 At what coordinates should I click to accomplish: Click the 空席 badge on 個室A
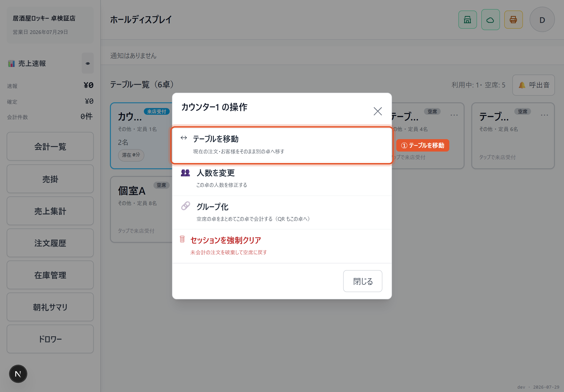click(x=161, y=185)
